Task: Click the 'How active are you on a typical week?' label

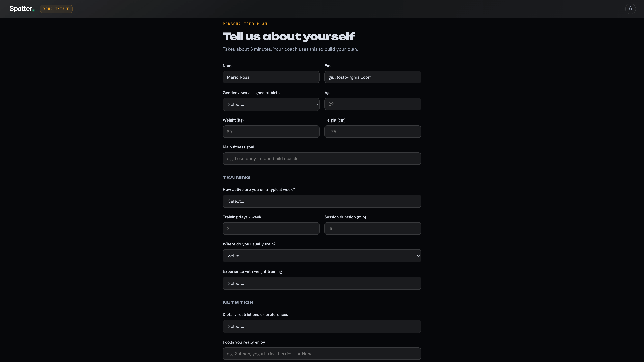Action: tap(259, 190)
